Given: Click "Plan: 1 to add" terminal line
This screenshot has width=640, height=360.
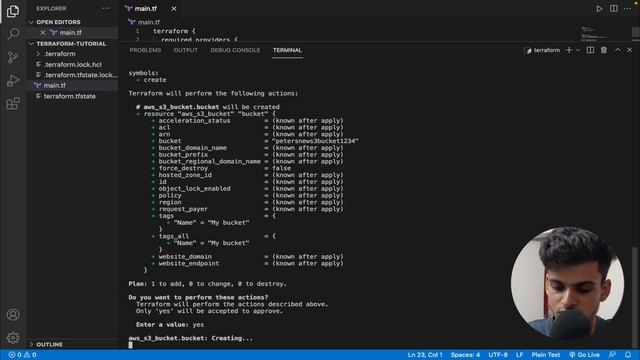Looking at the screenshot, I should pos(207,284).
